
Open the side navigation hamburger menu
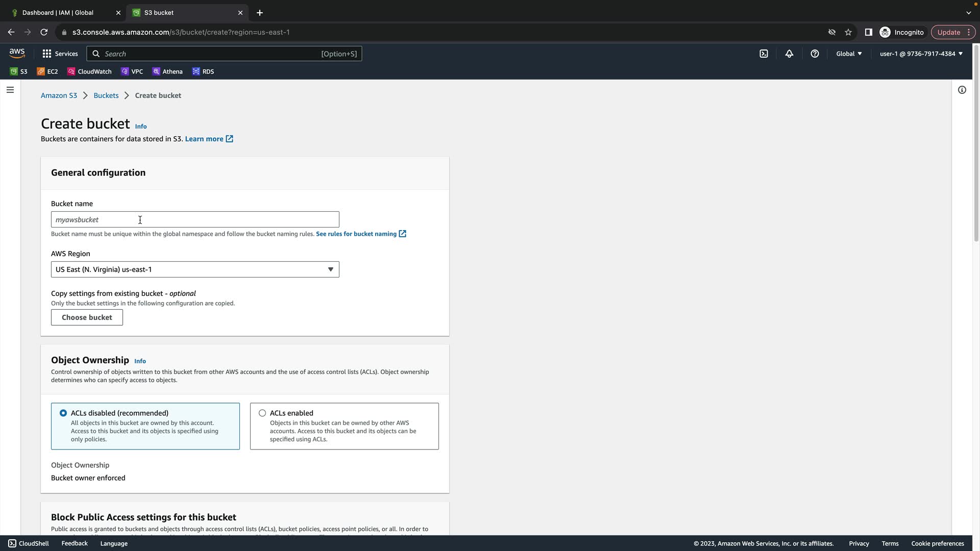(x=10, y=90)
